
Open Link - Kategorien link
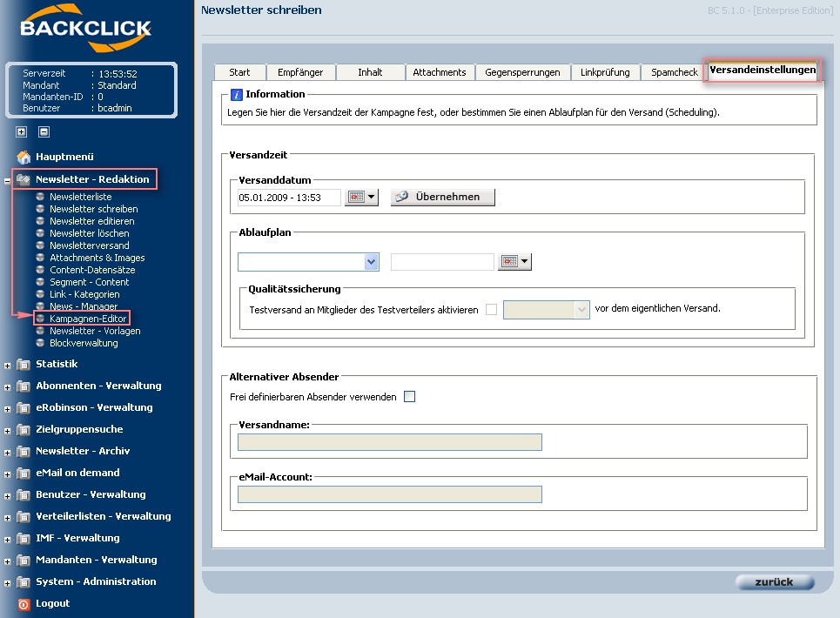(84, 294)
